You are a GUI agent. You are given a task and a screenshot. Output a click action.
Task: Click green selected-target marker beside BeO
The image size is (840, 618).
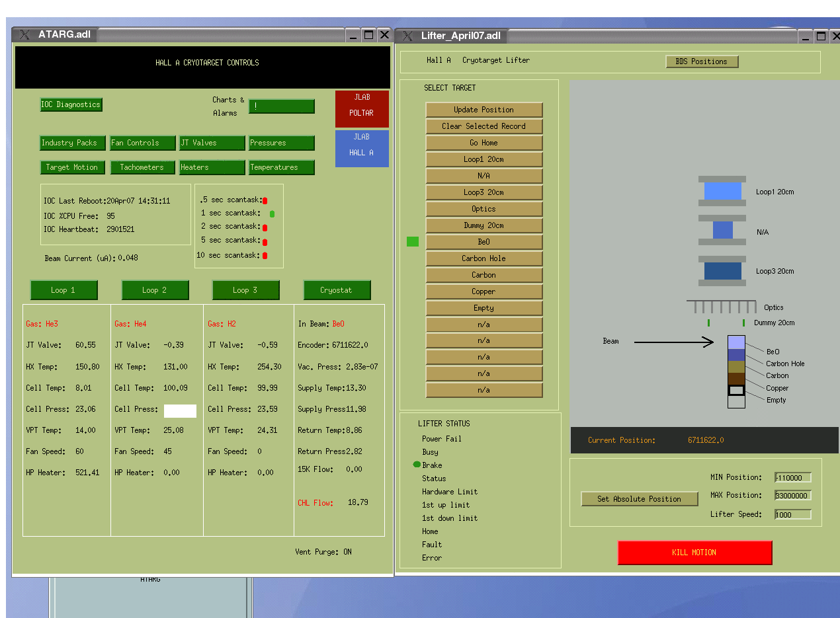tap(413, 242)
